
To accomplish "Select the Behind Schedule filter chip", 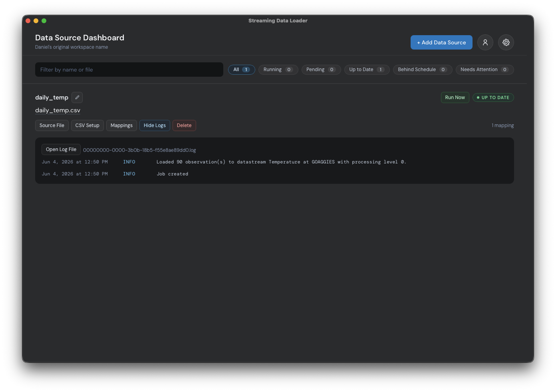I will (423, 70).
